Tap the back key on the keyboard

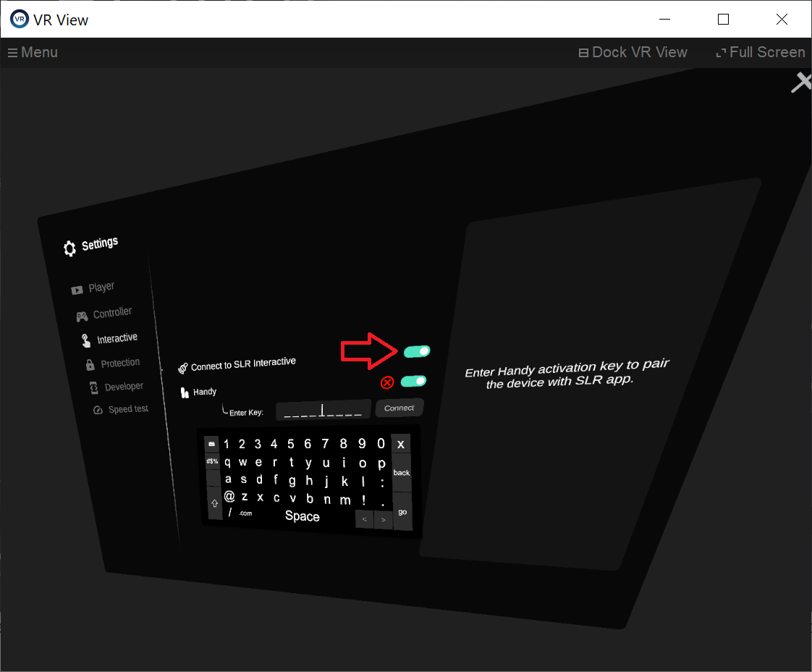pyautogui.click(x=402, y=473)
